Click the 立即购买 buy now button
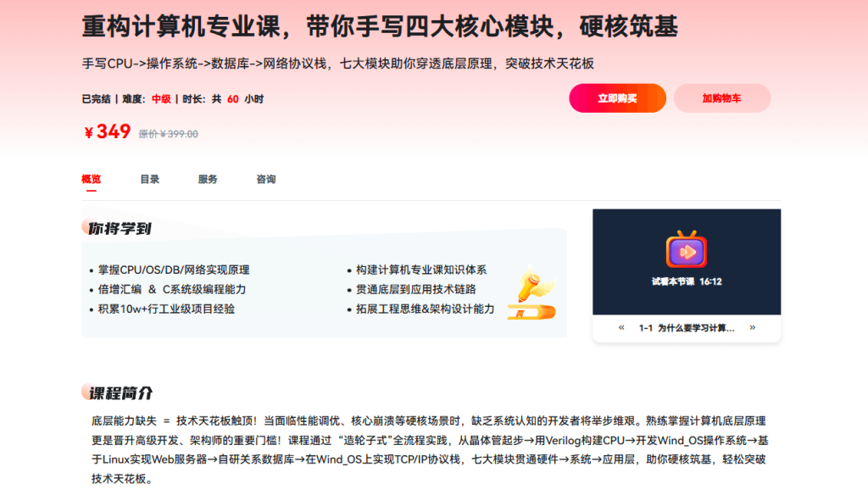This screenshot has width=868, height=501. [617, 98]
